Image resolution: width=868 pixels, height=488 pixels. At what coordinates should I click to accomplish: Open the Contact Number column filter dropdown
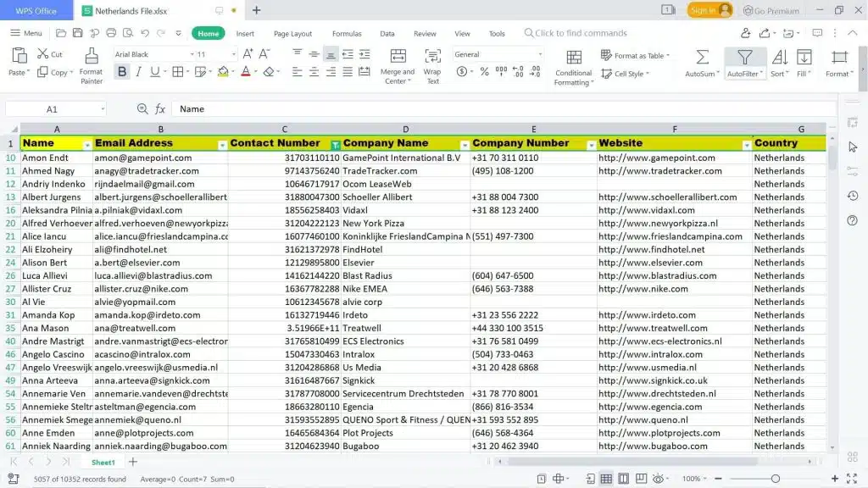pos(336,145)
